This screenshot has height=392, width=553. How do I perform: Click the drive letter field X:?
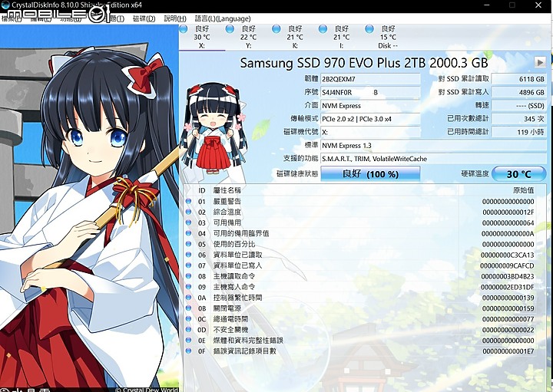[x=370, y=132]
